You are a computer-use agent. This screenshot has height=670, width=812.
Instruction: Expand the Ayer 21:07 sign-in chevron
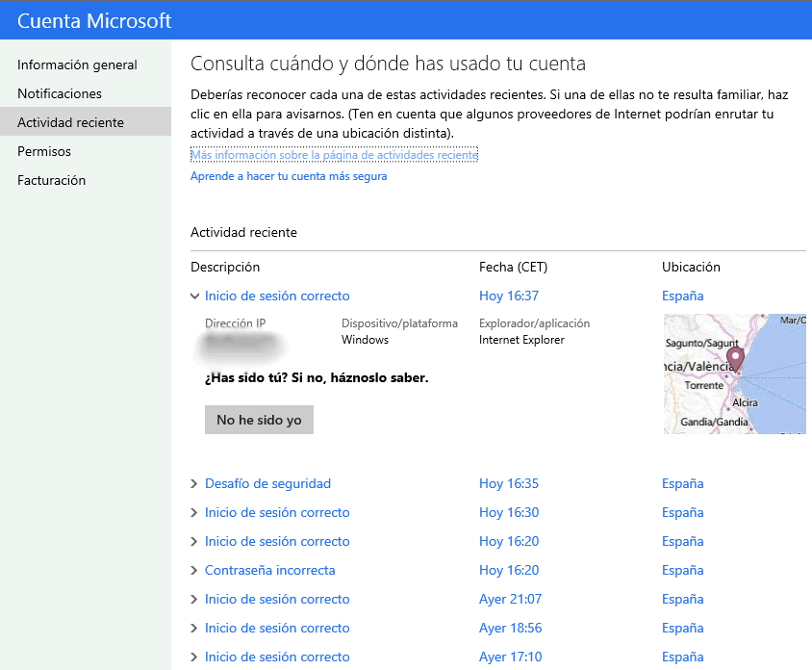(195, 600)
